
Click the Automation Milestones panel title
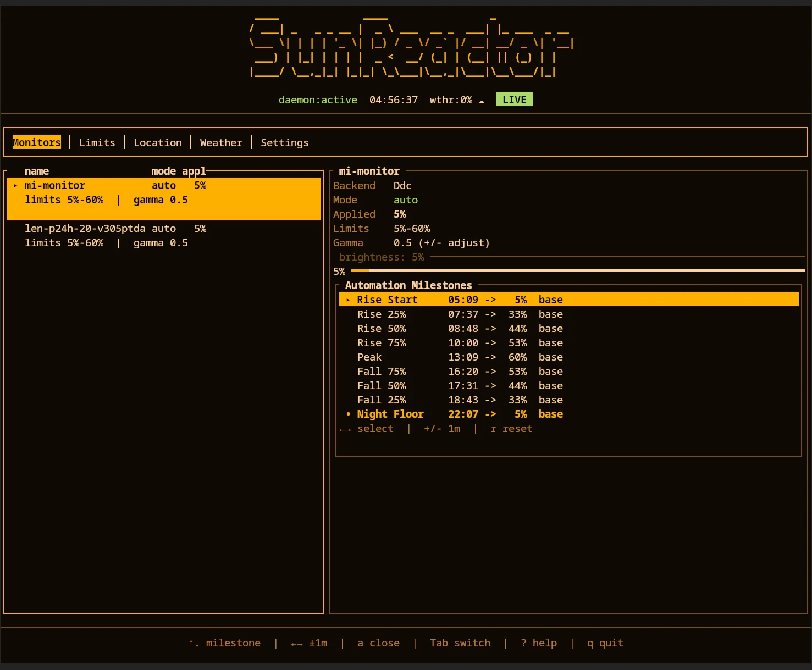click(408, 285)
